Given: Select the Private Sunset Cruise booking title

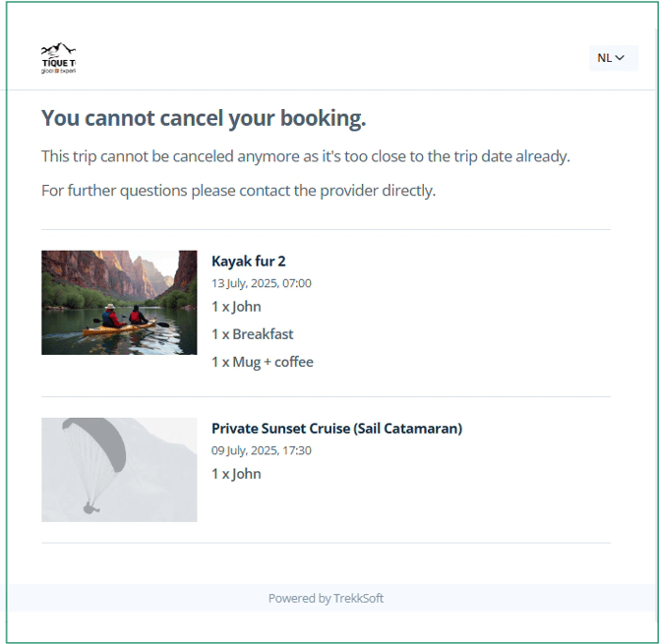Looking at the screenshot, I should 336,429.
